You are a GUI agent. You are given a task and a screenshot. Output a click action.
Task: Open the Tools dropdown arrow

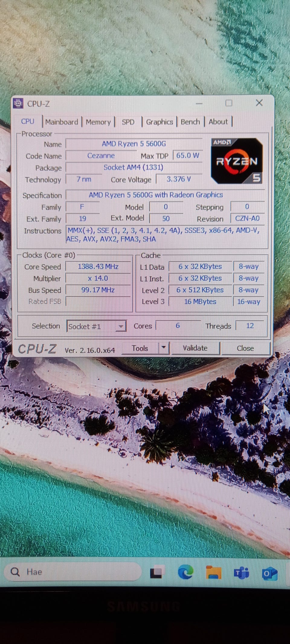163,348
